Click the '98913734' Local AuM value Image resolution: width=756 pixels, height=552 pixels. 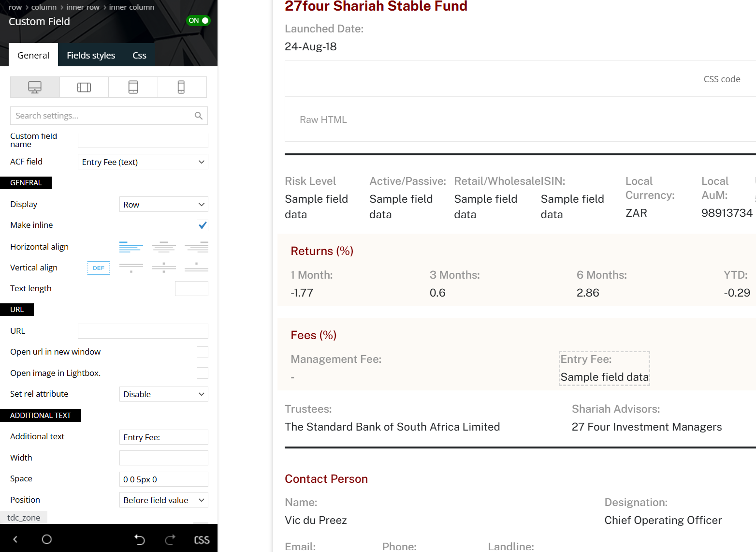727,213
